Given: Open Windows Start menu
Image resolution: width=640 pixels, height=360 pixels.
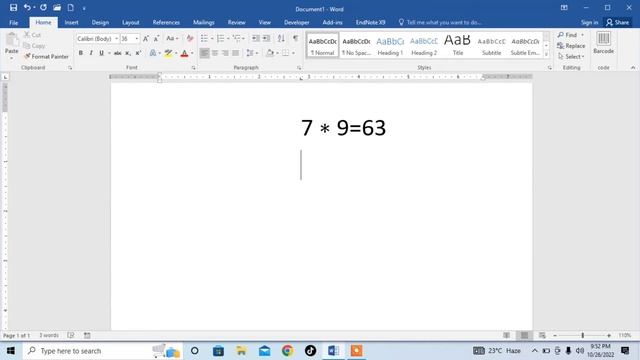Looking at the screenshot, I should 11,351.
